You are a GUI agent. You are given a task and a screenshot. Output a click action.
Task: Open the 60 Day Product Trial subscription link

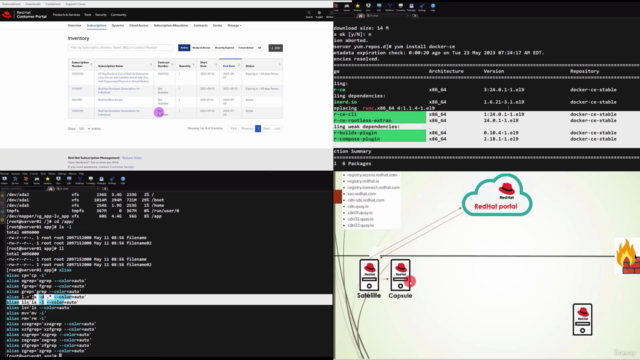123,78
